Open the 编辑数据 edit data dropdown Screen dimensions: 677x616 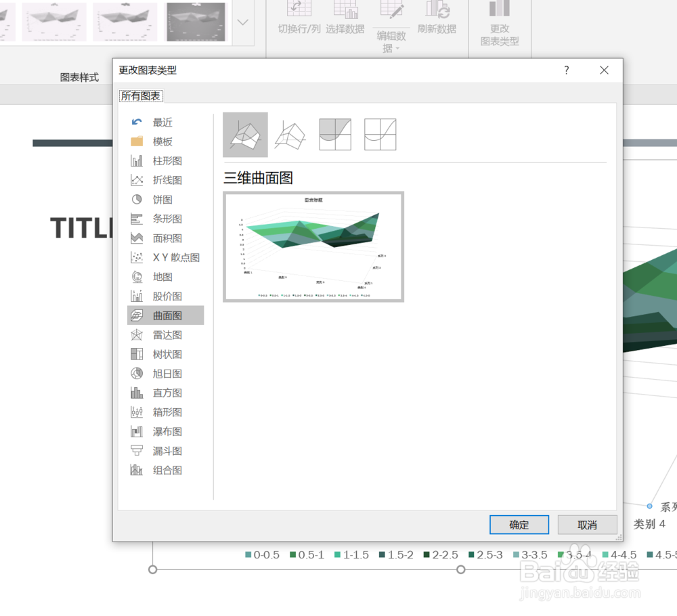391,41
